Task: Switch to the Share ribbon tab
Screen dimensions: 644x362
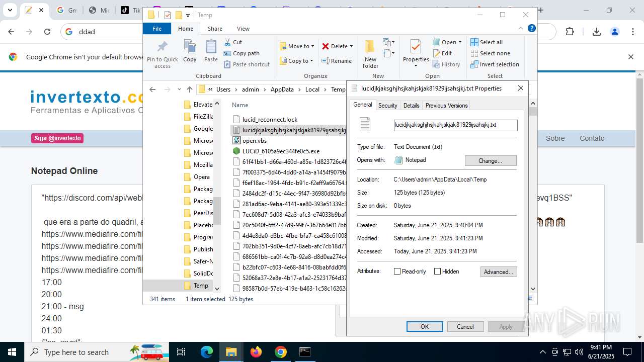Action: 215,29
